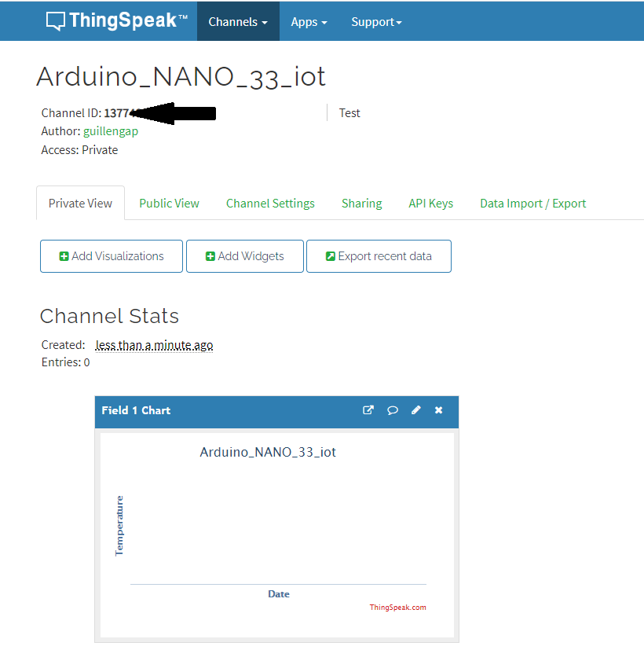Remove Field 1 Chart with X icon
The height and width of the screenshot is (650, 644).
[438, 410]
